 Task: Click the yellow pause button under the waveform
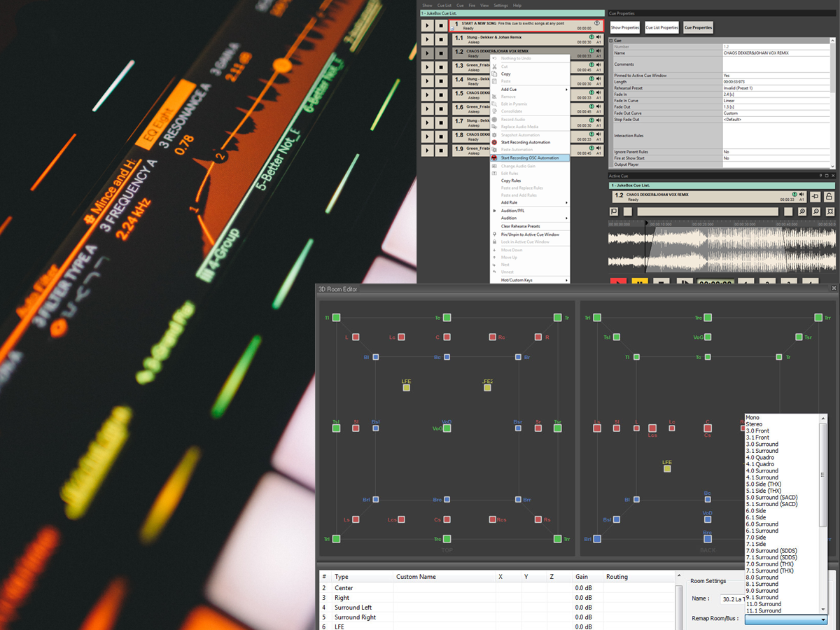click(640, 282)
